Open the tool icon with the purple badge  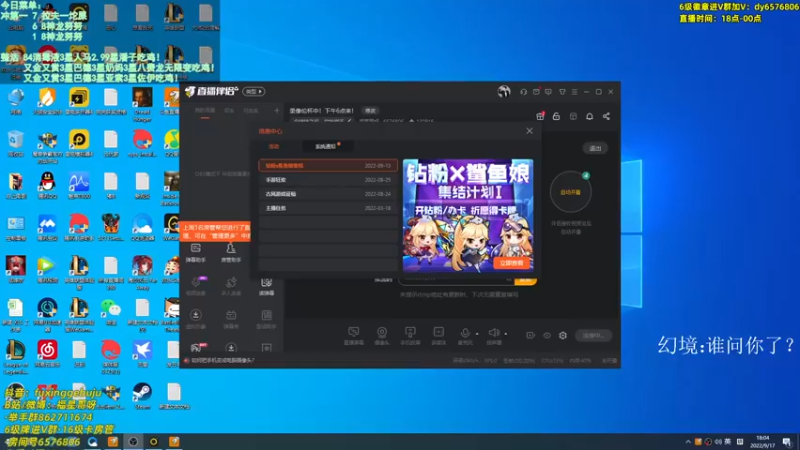pyautogui.click(x=196, y=286)
